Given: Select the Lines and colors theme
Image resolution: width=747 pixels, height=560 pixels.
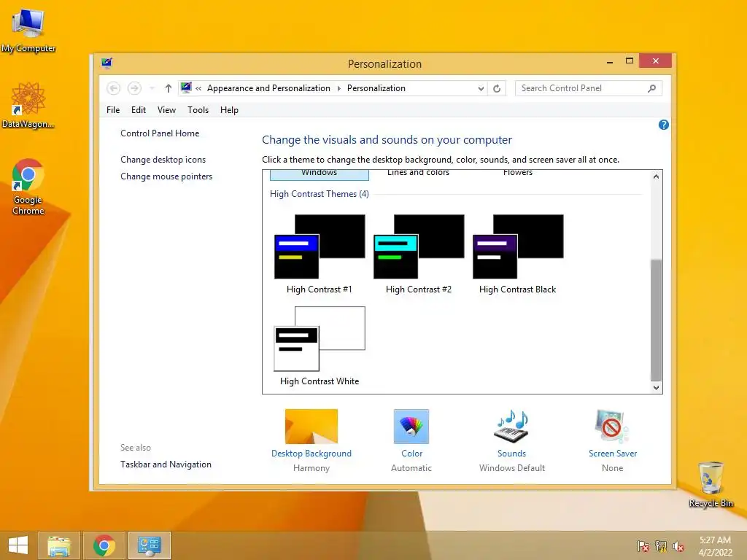Looking at the screenshot, I should coord(418,173).
